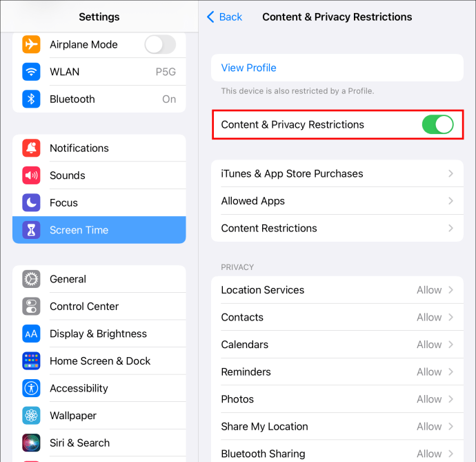Disable Content & Privacy Restrictions switch

coord(437,124)
